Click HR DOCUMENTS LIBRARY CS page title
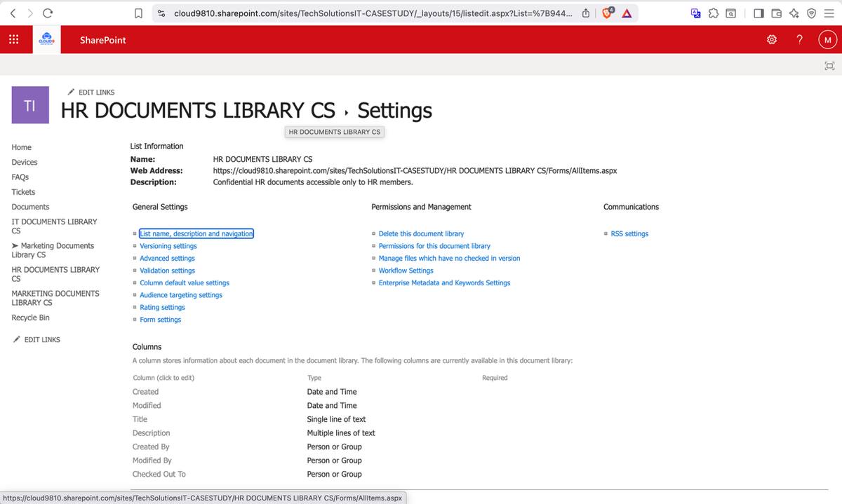 [x=198, y=111]
